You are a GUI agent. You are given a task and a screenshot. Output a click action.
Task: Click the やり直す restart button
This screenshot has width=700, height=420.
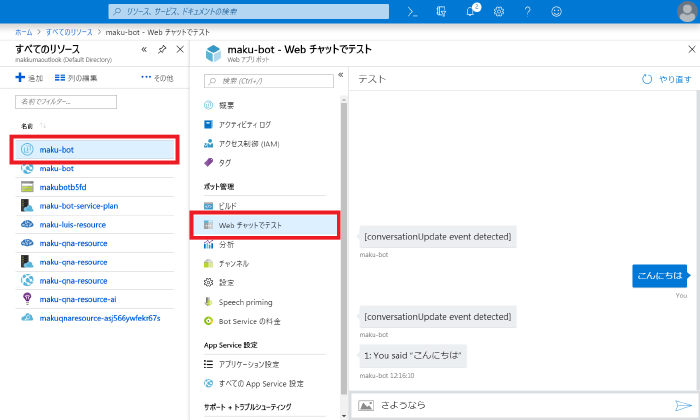[x=666, y=79]
